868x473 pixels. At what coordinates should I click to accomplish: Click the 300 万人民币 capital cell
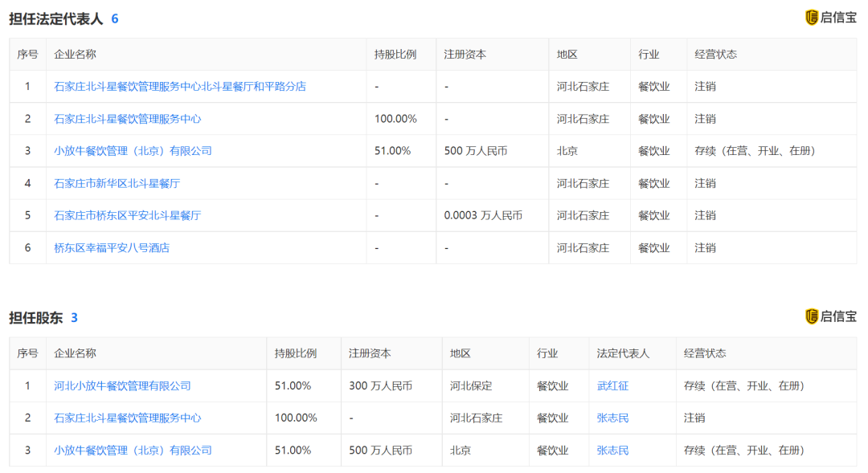tap(380, 385)
